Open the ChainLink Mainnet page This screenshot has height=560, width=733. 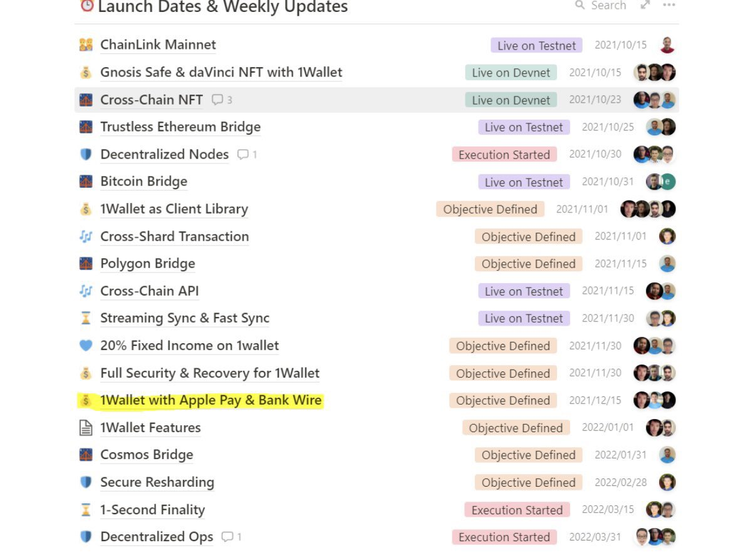[158, 45]
